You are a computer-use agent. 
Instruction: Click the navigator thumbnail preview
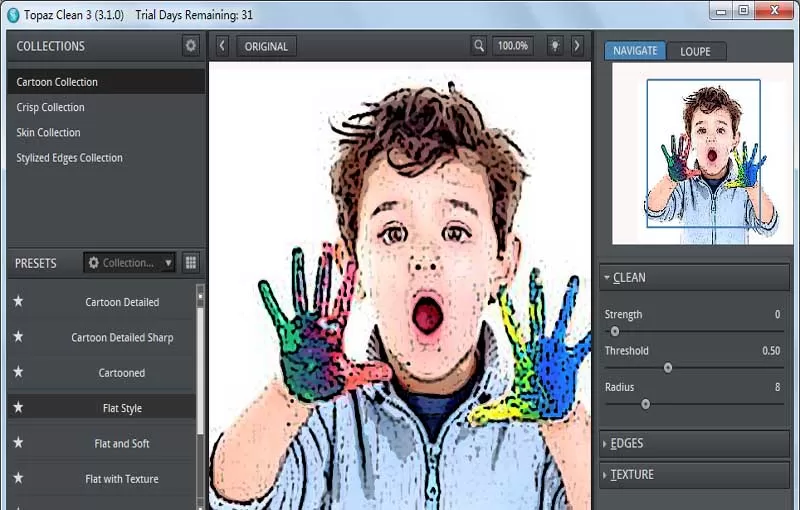tap(703, 154)
